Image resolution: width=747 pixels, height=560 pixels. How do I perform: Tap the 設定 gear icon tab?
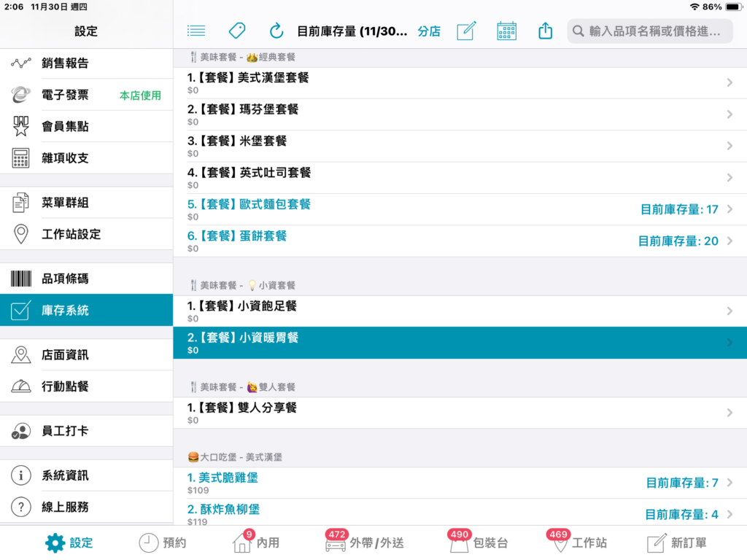[55, 542]
